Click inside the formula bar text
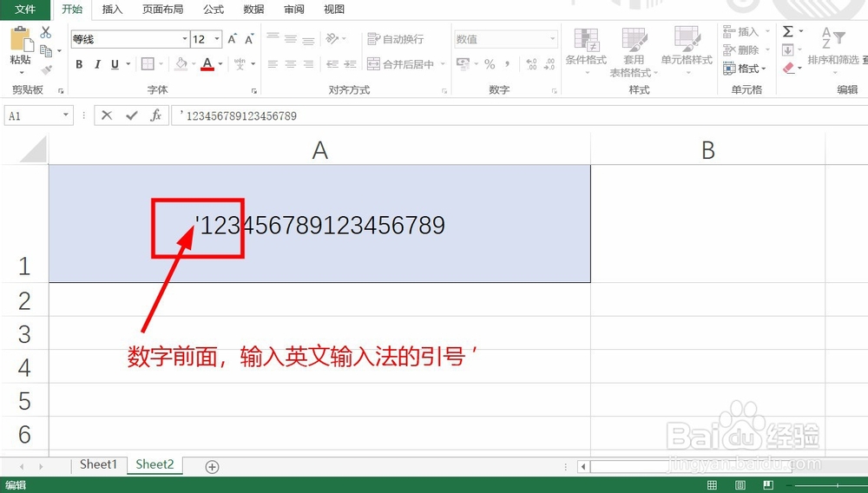Image resolution: width=868 pixels, height=493 pixels. pos(238,115)
